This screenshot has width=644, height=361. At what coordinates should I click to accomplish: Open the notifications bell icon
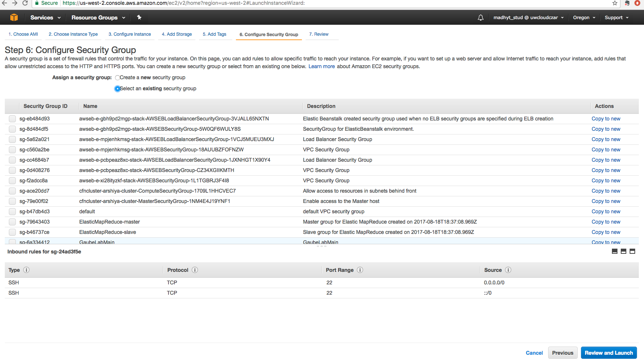tap(481, 17)
